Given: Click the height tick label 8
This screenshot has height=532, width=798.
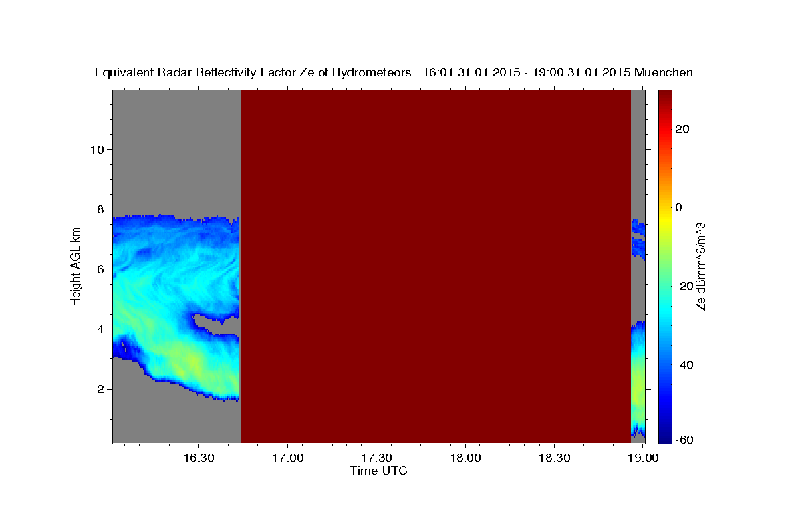Looking at the screenshot, I should click(101, 209).
